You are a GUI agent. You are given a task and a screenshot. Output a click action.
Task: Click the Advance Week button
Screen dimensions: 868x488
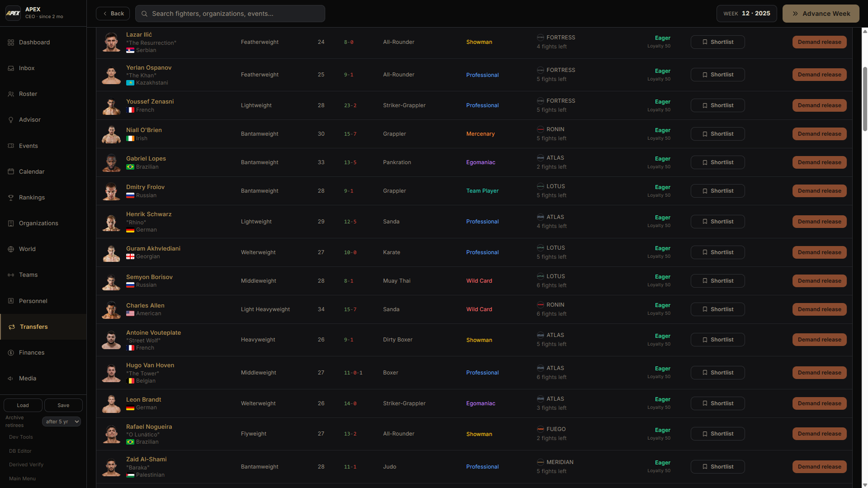click(x=821, y=14)
